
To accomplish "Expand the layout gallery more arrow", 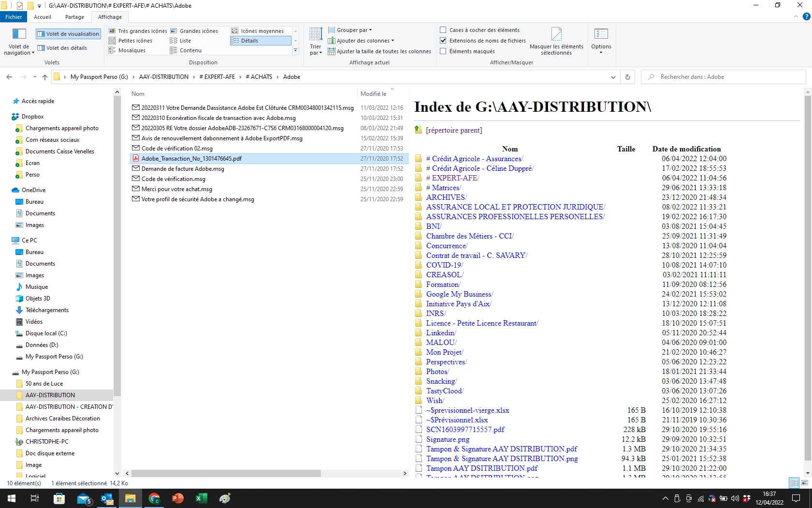I will coord(296,50).
